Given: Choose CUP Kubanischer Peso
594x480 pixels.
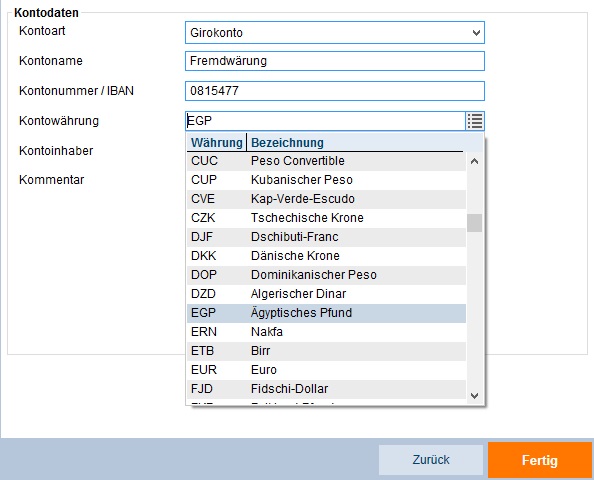Looking at the screenshot, I should [327, 180].
